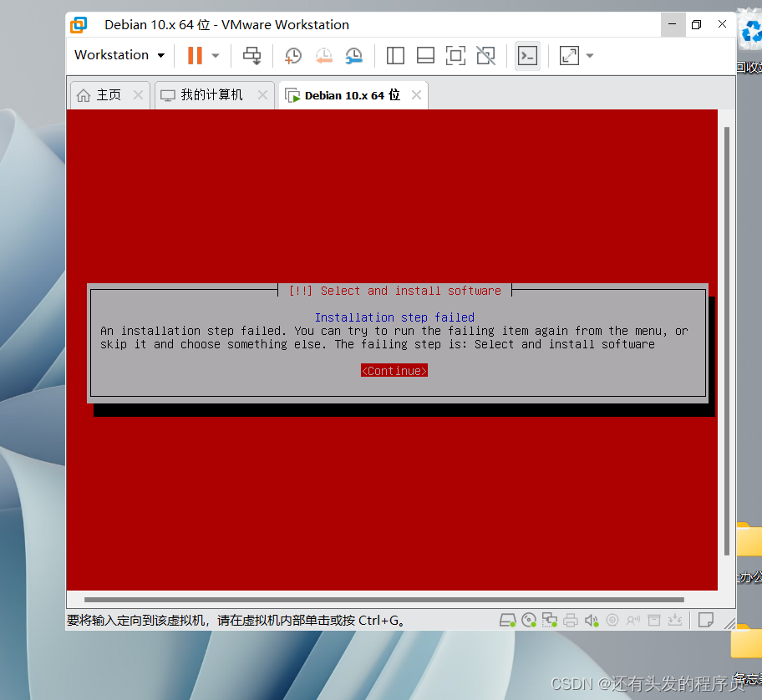Take a snapshot of the virtual machine
This screenshot has width=762, height=700.
(292, 55)
